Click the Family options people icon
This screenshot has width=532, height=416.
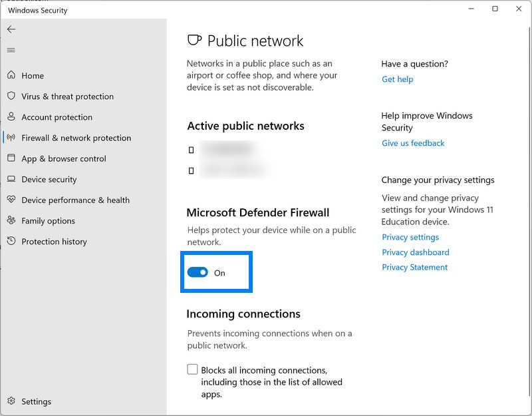11,220
